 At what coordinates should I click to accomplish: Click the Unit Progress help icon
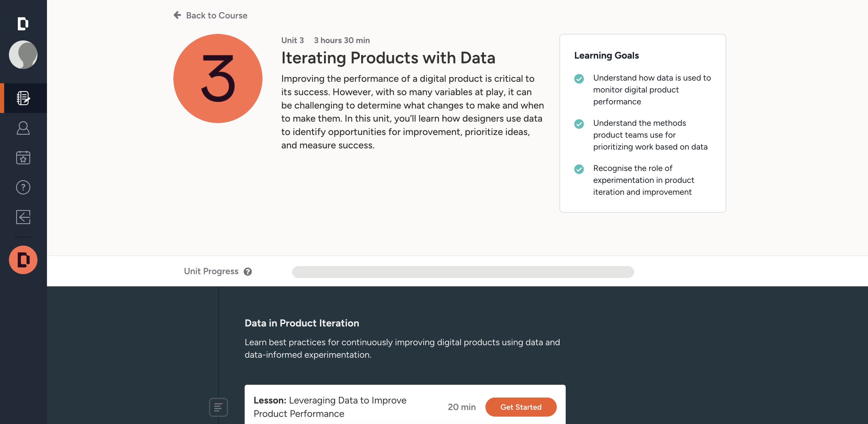click(248, 271)
